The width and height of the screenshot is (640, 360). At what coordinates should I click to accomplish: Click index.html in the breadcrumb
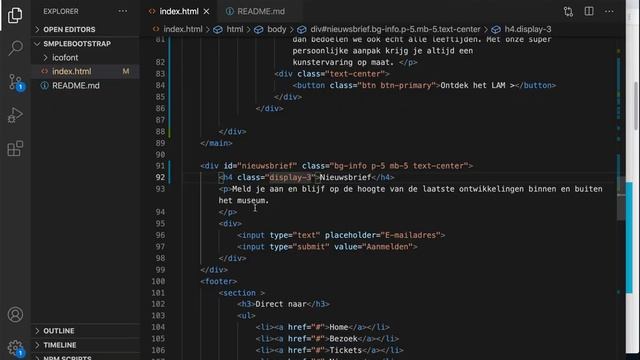pos(182,29)
